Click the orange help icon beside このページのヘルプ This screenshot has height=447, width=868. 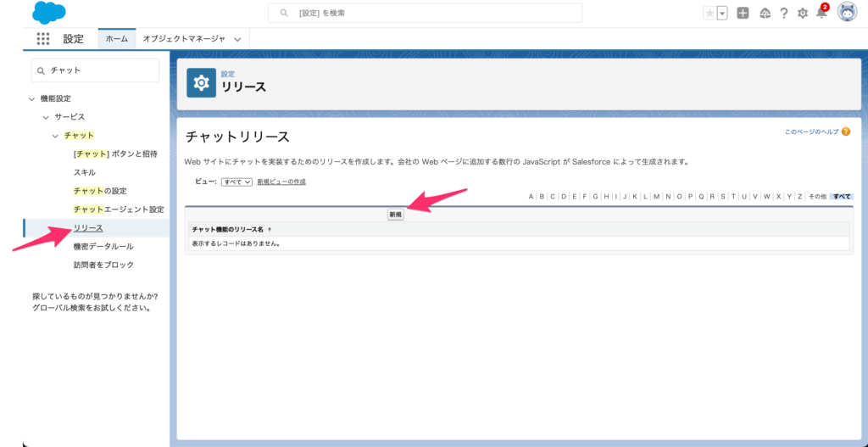click(845, 131)
